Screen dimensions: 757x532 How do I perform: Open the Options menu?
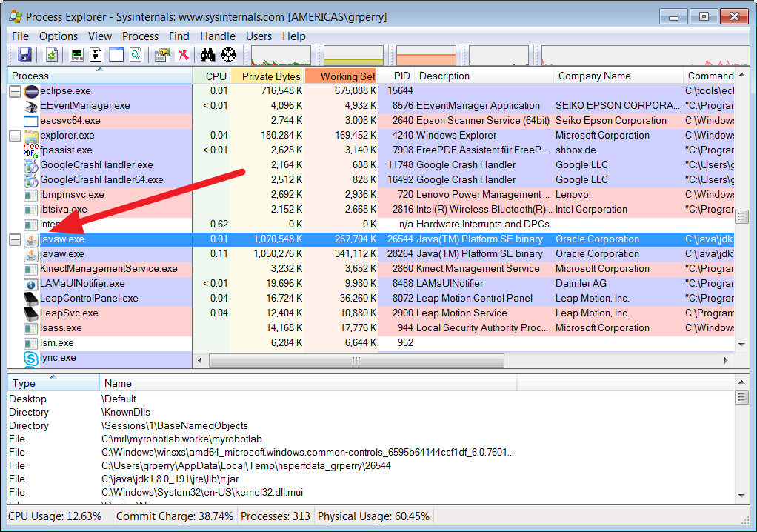tap(59, 36)
